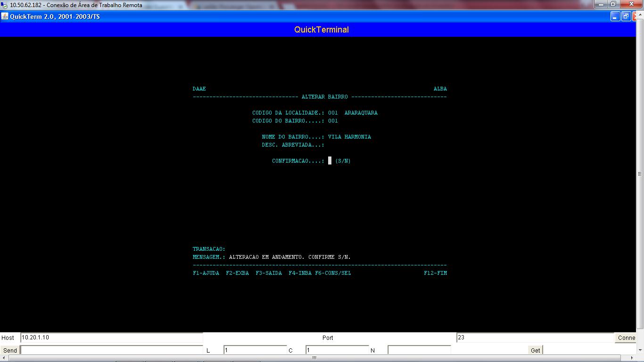Image resolution: width=644 pixels, height=362 pixels.
Task: Click the empty N input field
Action: (419, 350)
